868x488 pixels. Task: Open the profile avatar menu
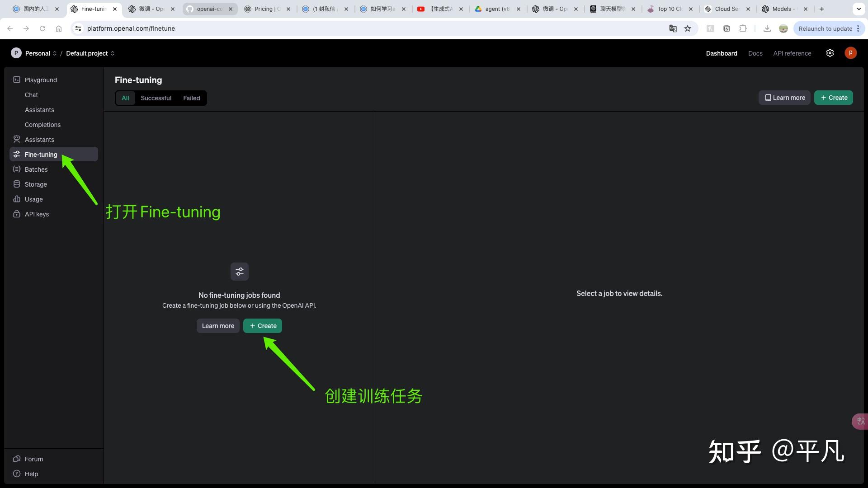[x=850, y=53]
